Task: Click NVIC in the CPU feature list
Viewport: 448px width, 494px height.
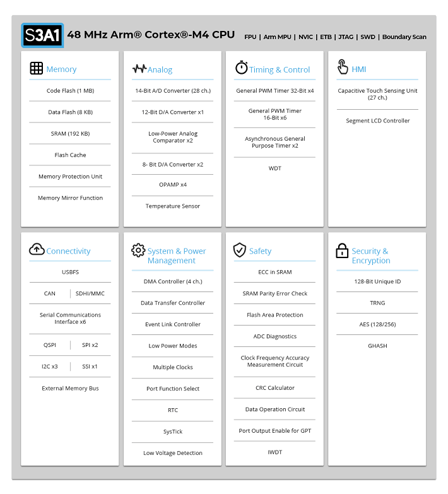Action: point(305,37)
